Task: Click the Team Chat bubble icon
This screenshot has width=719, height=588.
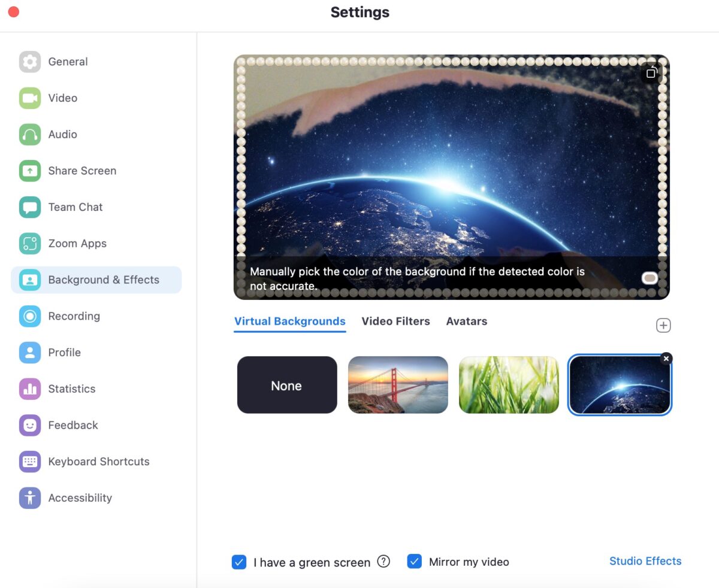Action: (x=30, y=207)
